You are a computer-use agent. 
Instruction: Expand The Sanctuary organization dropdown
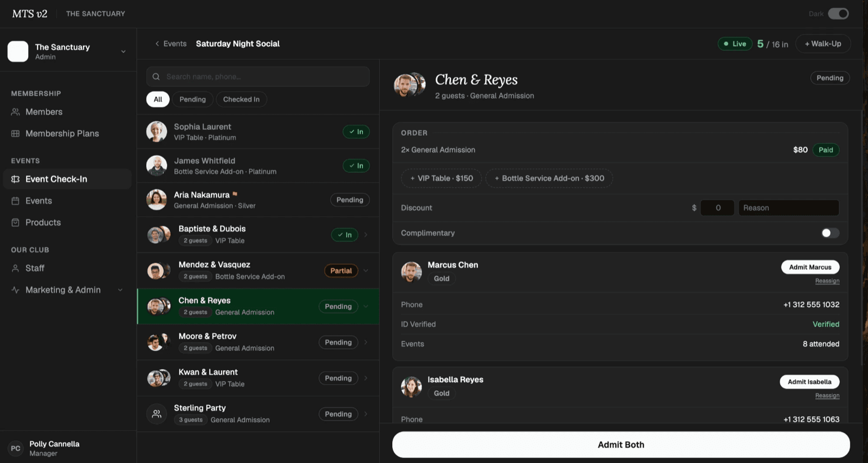[123, 52]
